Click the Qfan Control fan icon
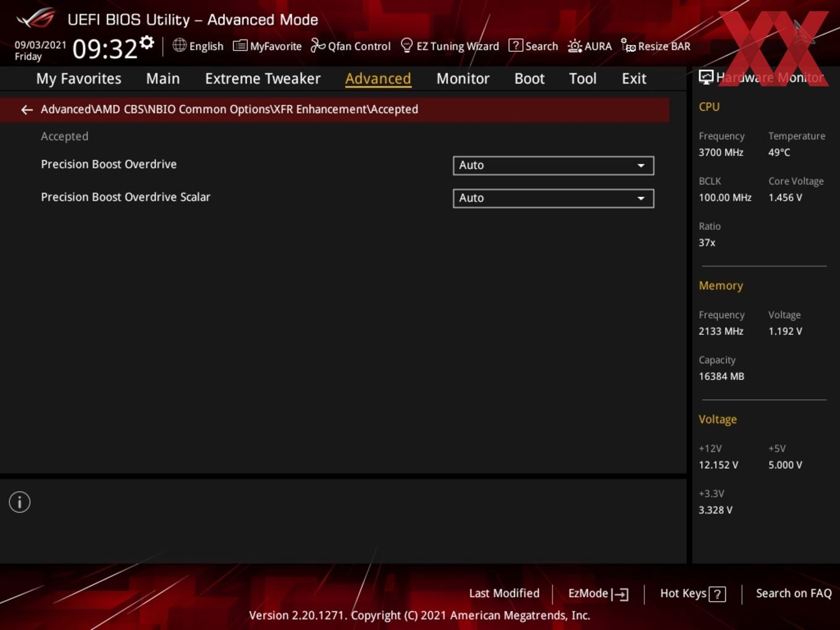The image size is (840, 630). pos(317,46)
